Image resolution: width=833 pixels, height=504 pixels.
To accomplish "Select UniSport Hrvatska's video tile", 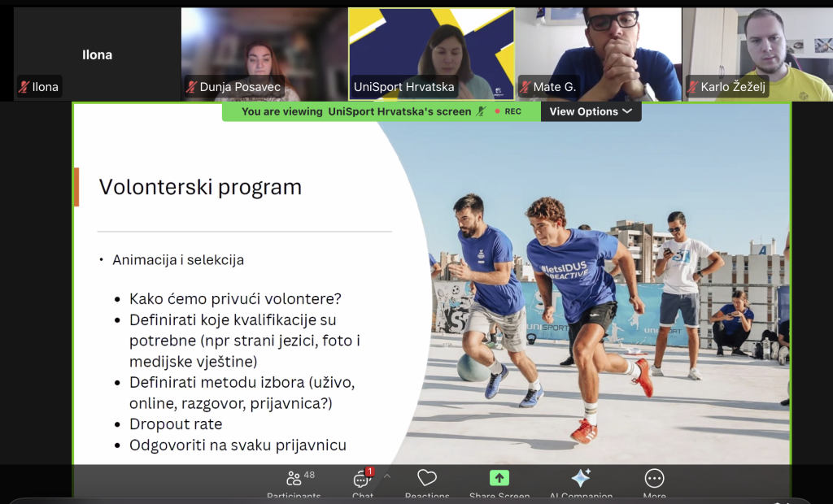I will point(431,49).
